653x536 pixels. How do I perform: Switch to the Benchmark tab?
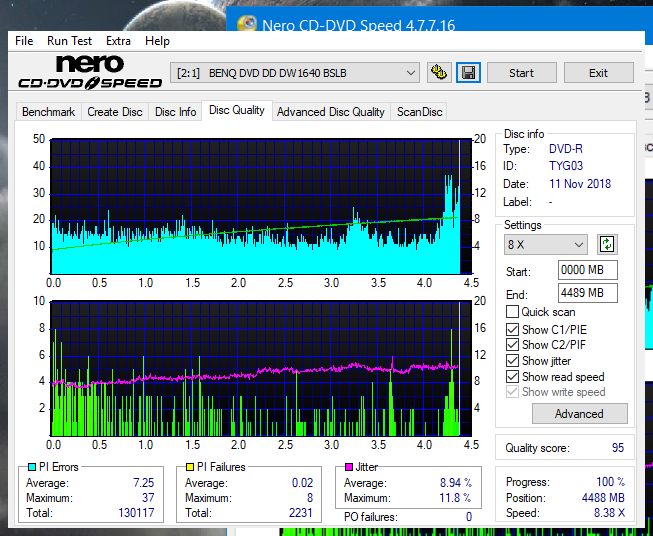[x=49, y=112]
